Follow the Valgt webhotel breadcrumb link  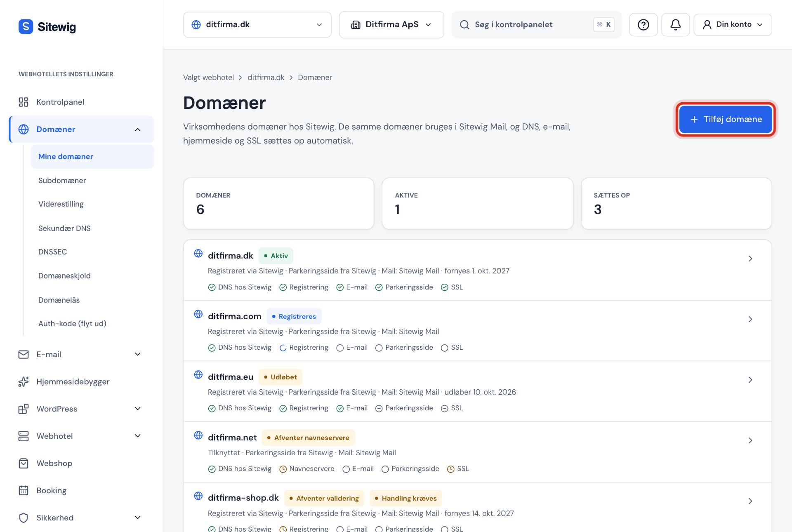tap(208, 78)
